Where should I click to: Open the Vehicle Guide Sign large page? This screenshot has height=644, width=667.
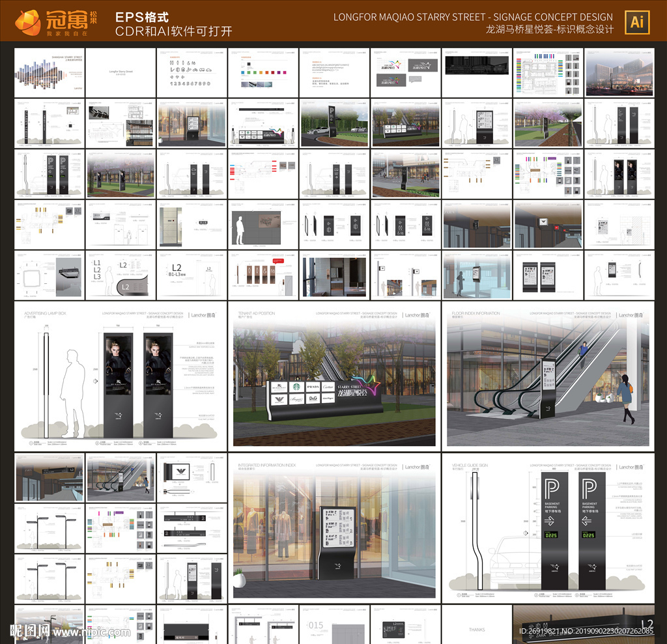click(x=548, y=528)
